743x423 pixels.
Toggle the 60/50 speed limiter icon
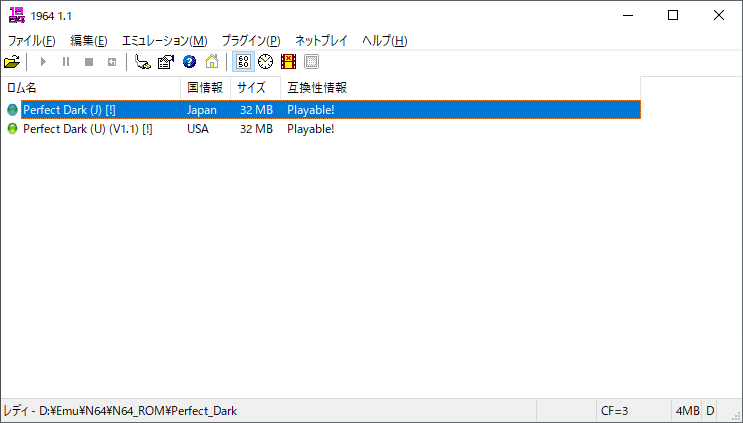[x=243, y=62]
